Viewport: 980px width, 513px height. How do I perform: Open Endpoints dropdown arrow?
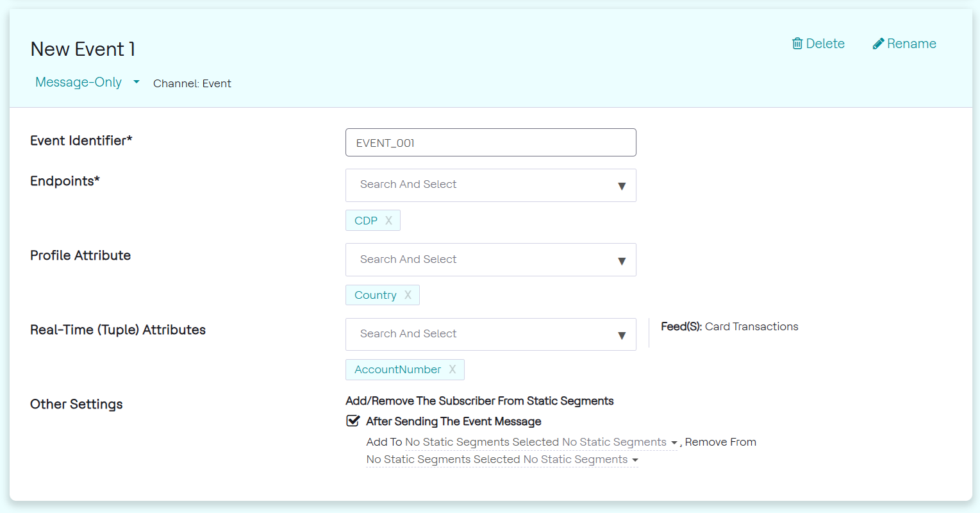point(621,186)
